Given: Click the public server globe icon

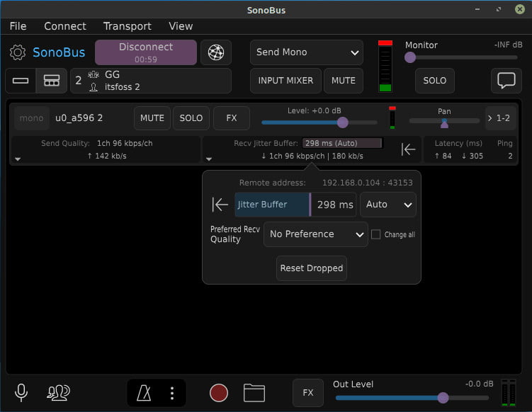Looking at the screenshot, I should [216, 52].
